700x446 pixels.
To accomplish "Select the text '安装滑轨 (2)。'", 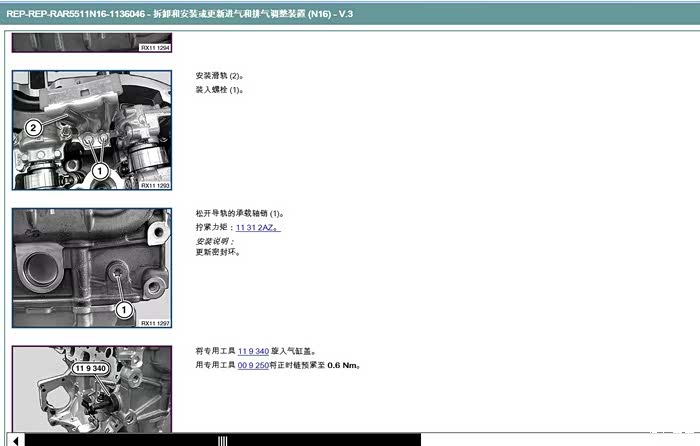I will pyautogui.click(x=219, y=76).
